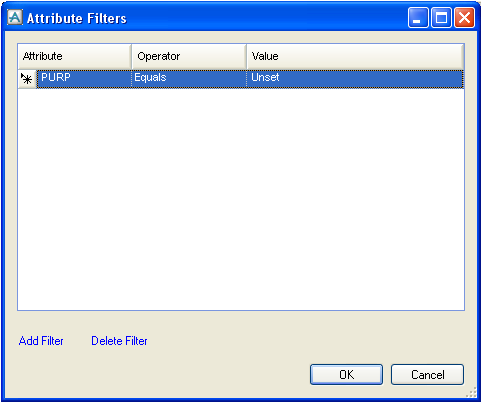
Task: Select the asterisk row indicator icon
Action: (x=27, y=79)
